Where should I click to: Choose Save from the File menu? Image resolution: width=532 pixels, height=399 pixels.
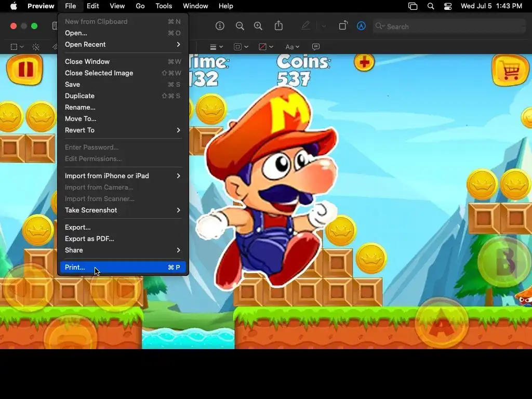123,85
